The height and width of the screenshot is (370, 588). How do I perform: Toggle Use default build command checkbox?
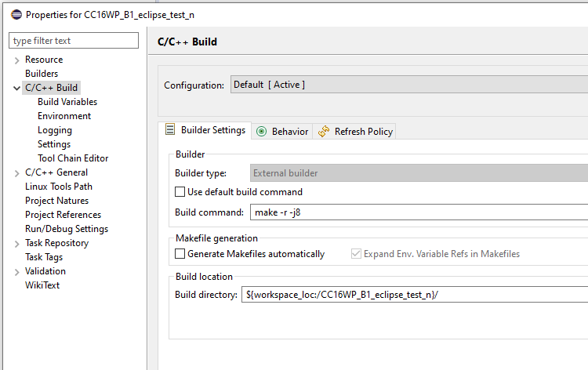click(180, 192)
